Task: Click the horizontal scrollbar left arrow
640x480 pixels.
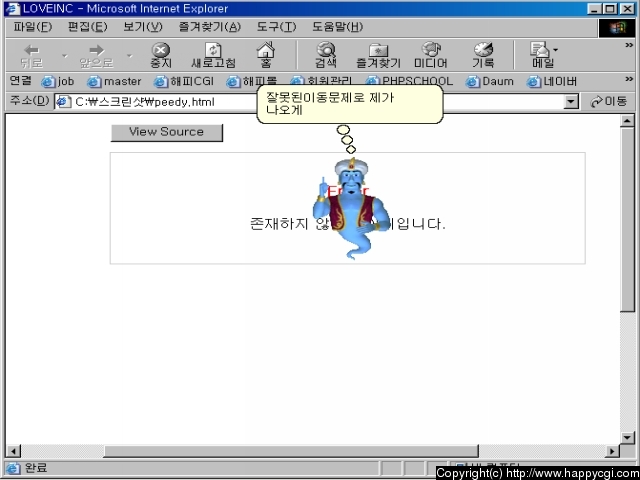Action: (13, 451)
